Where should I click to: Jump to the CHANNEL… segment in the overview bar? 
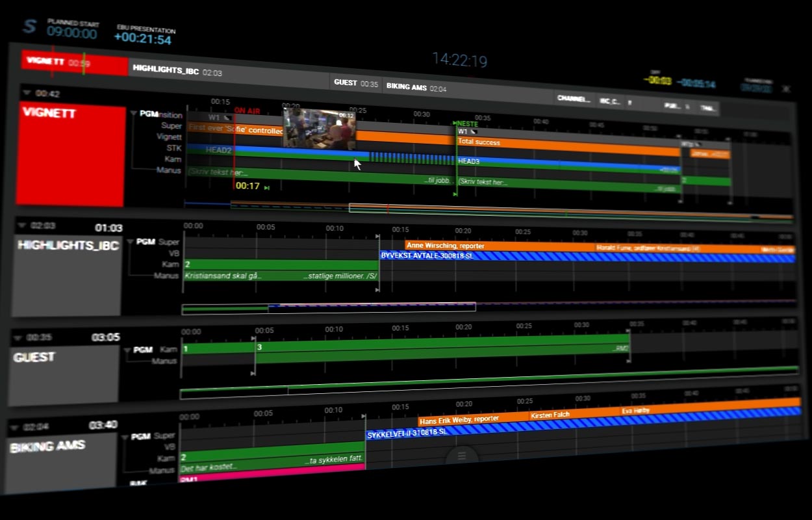(x=574, y=99)
